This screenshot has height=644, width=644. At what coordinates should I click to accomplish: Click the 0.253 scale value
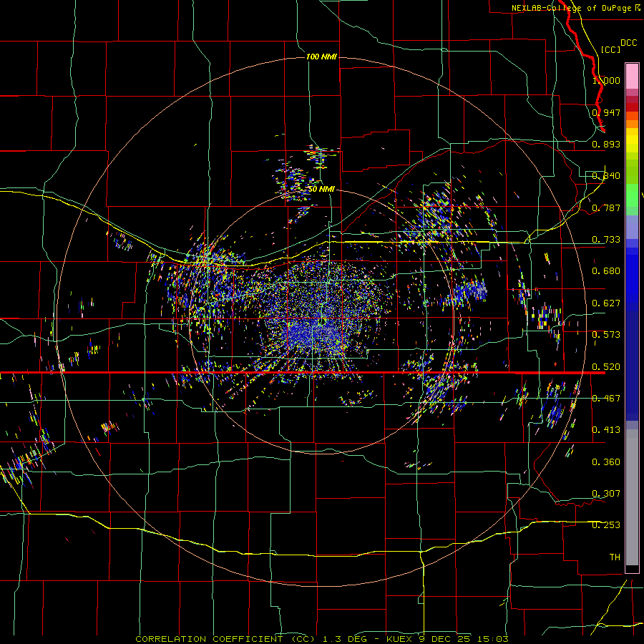pos(606,525)
